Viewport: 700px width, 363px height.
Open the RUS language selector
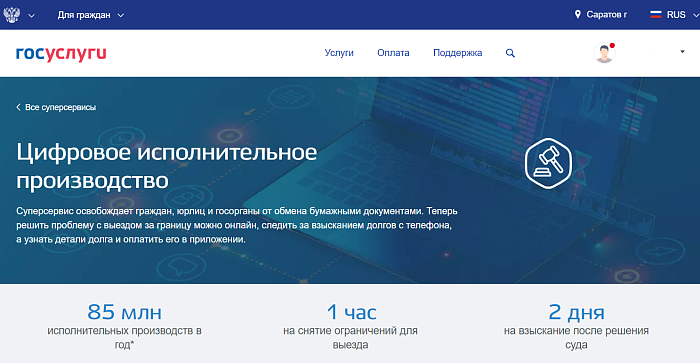pyautogui.click(x=675, y=15)
